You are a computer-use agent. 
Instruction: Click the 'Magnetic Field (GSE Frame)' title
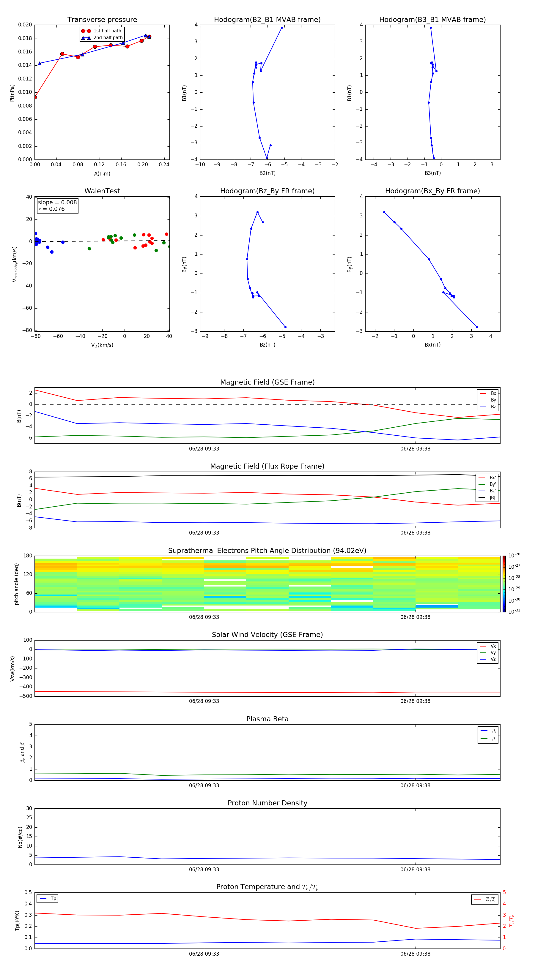tap(267, 382)
